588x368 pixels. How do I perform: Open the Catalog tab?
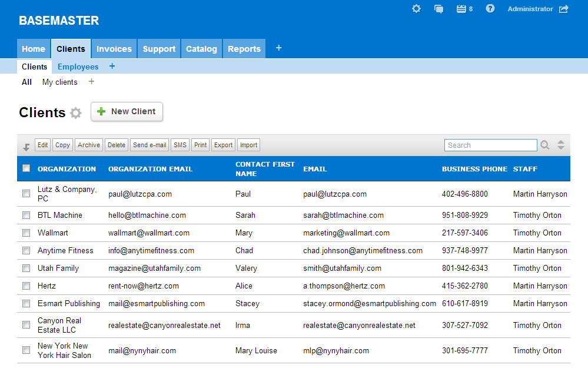click(x=201, y=49)
